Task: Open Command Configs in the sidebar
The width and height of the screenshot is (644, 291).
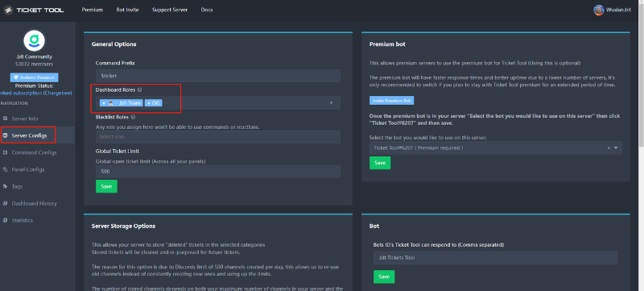Action: pyautogui.click(x=34, y=152)
